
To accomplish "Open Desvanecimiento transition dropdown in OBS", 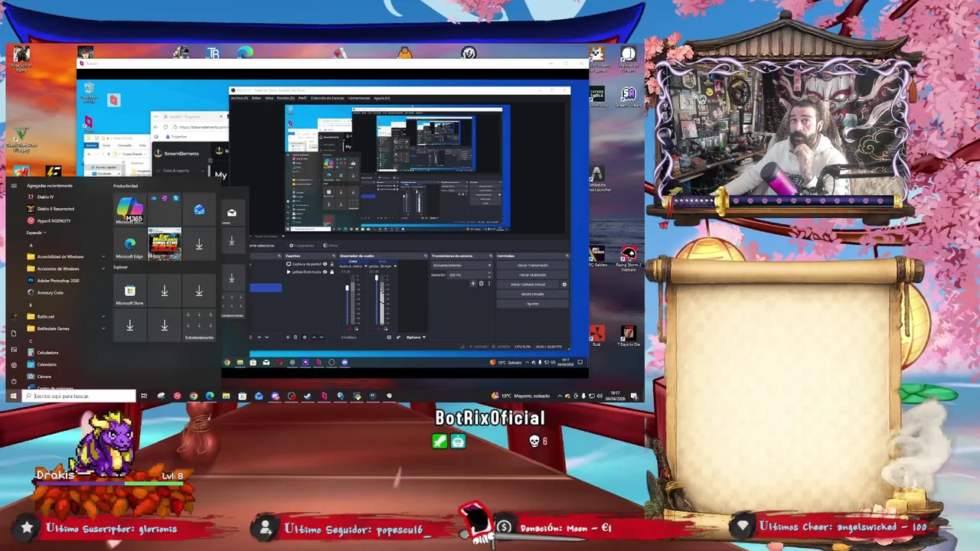I will [462, 266].
